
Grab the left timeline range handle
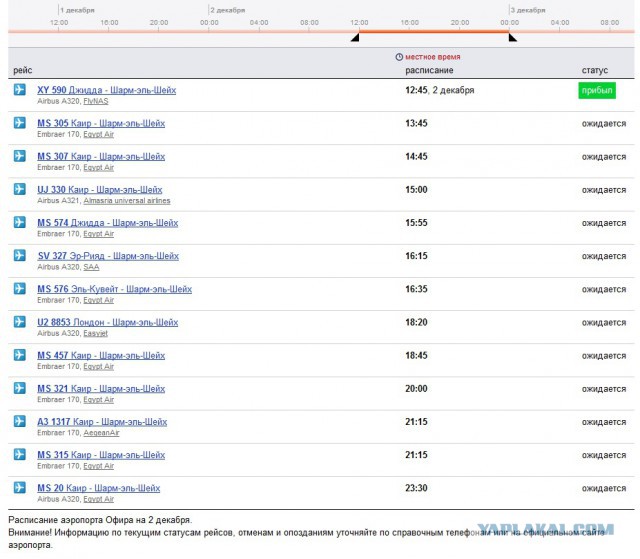[355, 38]
